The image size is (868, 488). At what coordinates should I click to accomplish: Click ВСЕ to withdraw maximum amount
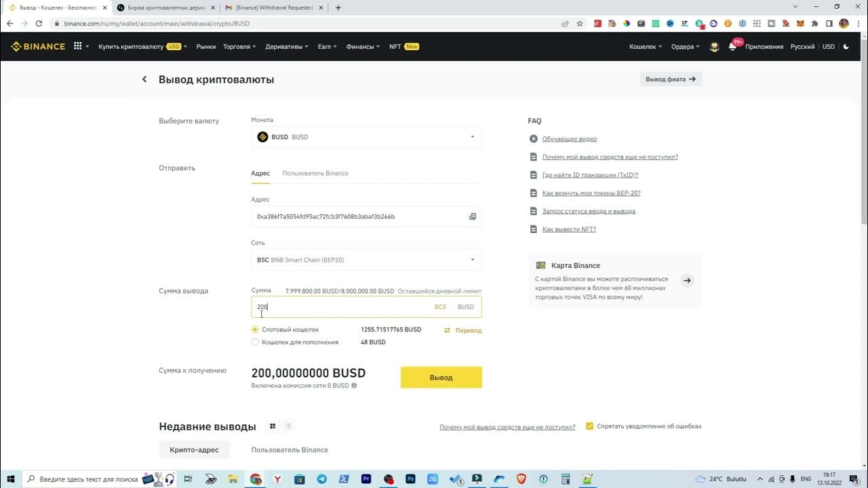(x=440, y=307)
